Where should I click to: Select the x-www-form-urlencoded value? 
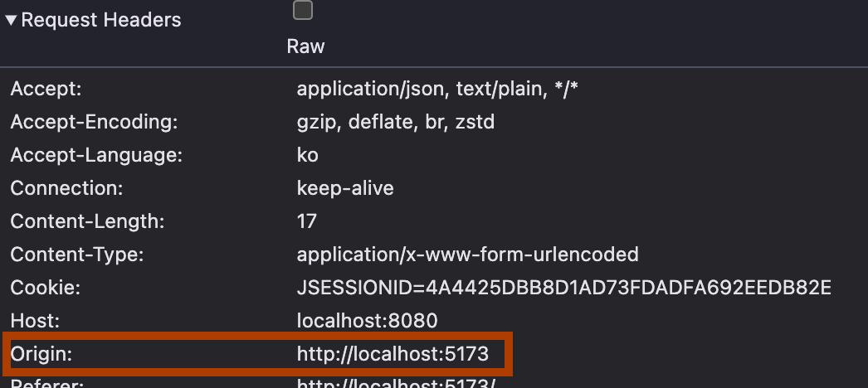pos(467,255)
